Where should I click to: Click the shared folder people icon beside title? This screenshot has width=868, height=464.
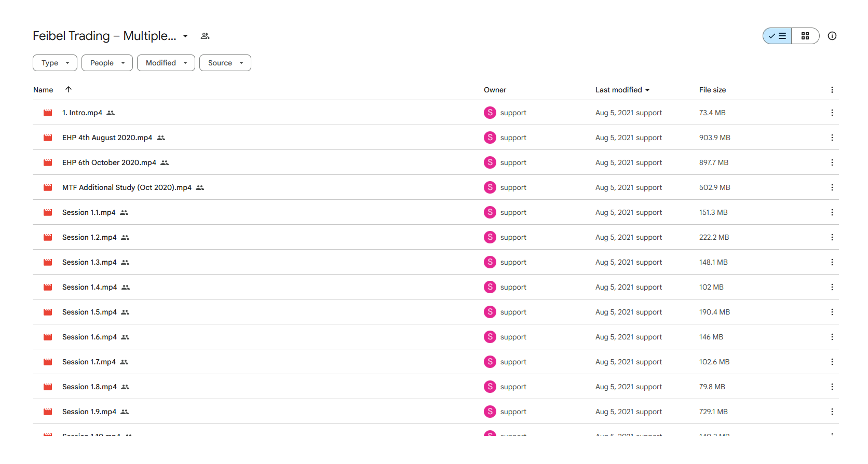coord(205,36)
